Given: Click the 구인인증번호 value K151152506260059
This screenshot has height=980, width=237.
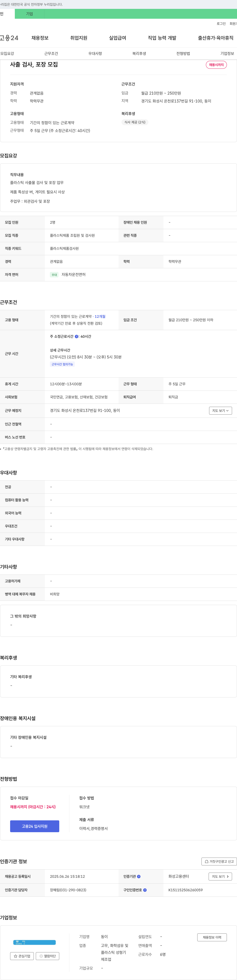Looking at the screenshot, I should [186, 890].
